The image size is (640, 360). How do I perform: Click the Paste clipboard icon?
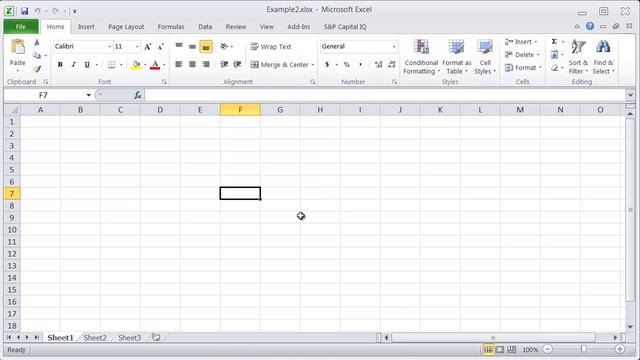point(18,47)
